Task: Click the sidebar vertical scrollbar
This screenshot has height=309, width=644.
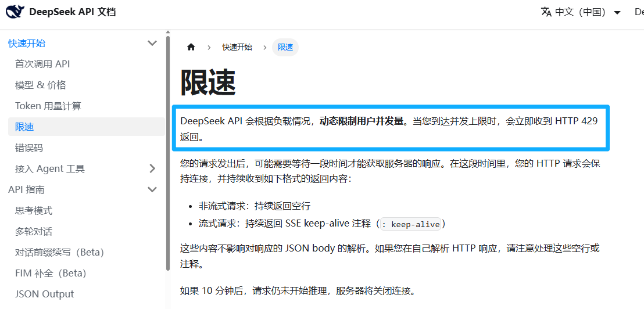Action: pos(167,153)
